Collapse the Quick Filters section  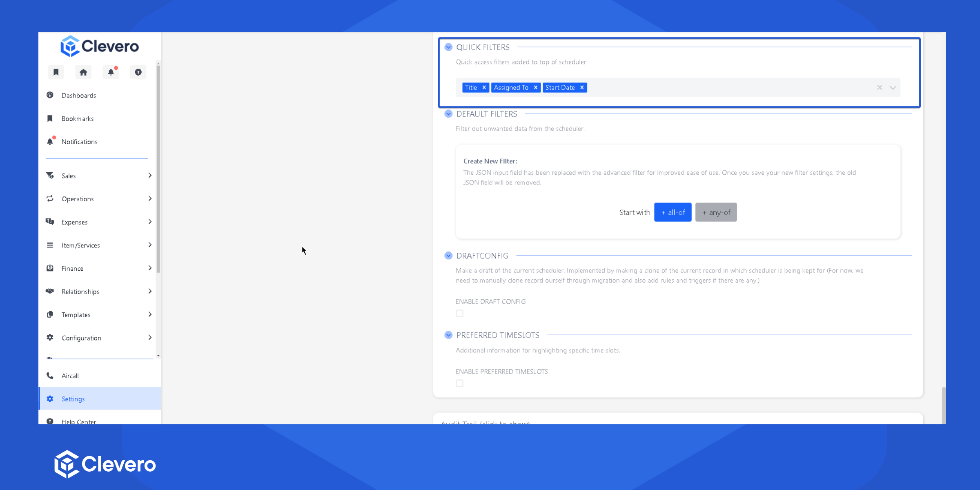(448, 47)
